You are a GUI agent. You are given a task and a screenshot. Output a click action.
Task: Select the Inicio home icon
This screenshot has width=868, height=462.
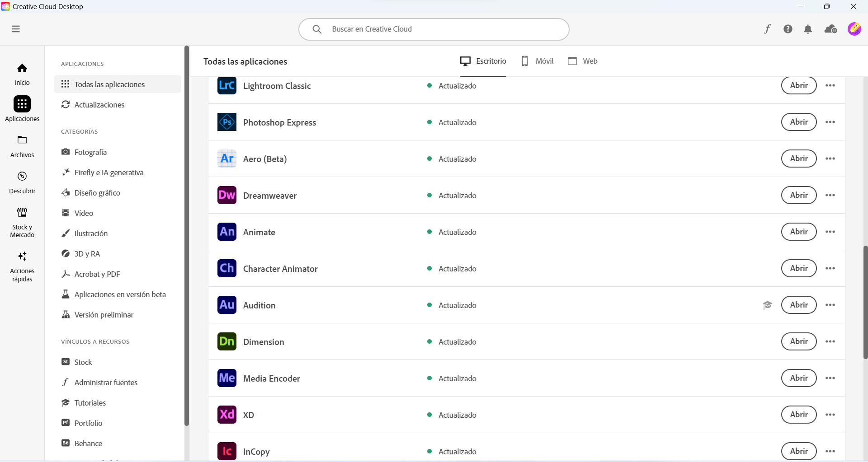[22, 68]
